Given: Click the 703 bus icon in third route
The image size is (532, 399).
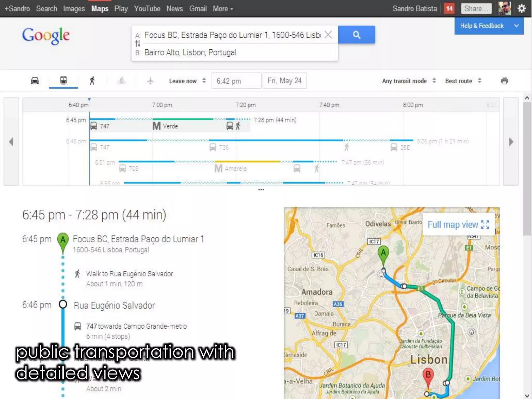Looking at the screenshot, I should [123, 169].
